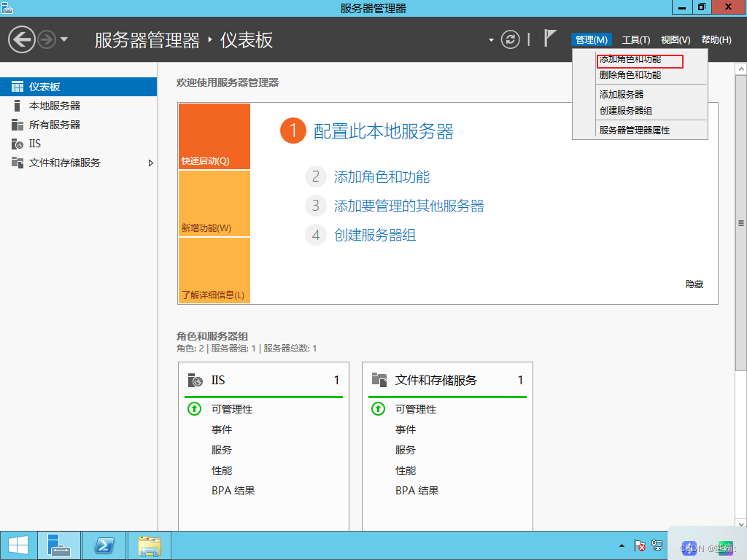747x560 pixels.
Task: Open BPA 结果 in the 文件和存储服务 tile
Action: 417,491
